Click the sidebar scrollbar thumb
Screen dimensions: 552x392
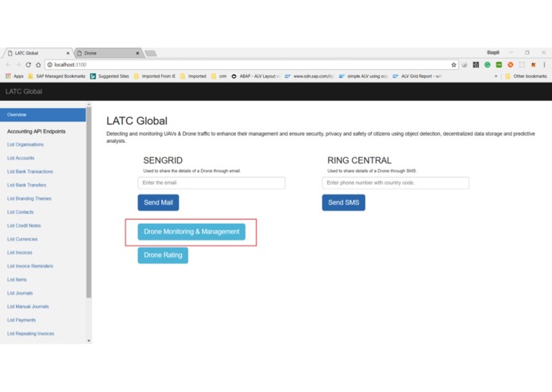click(89, 202)
